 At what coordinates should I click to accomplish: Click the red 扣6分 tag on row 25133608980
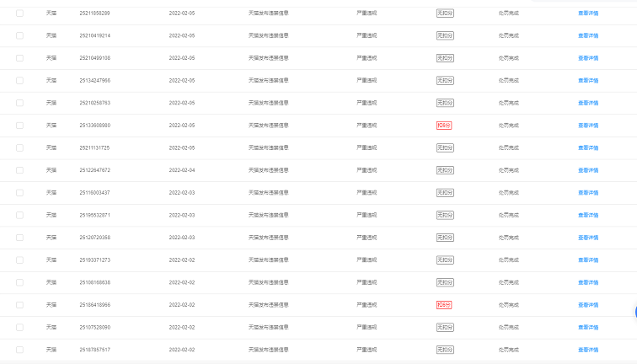tap(443, 126)
